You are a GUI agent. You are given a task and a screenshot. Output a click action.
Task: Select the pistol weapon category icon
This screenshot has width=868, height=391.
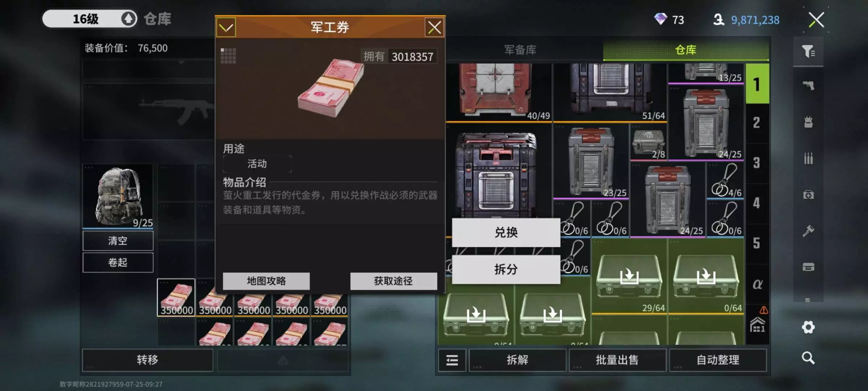pos(808,85)
